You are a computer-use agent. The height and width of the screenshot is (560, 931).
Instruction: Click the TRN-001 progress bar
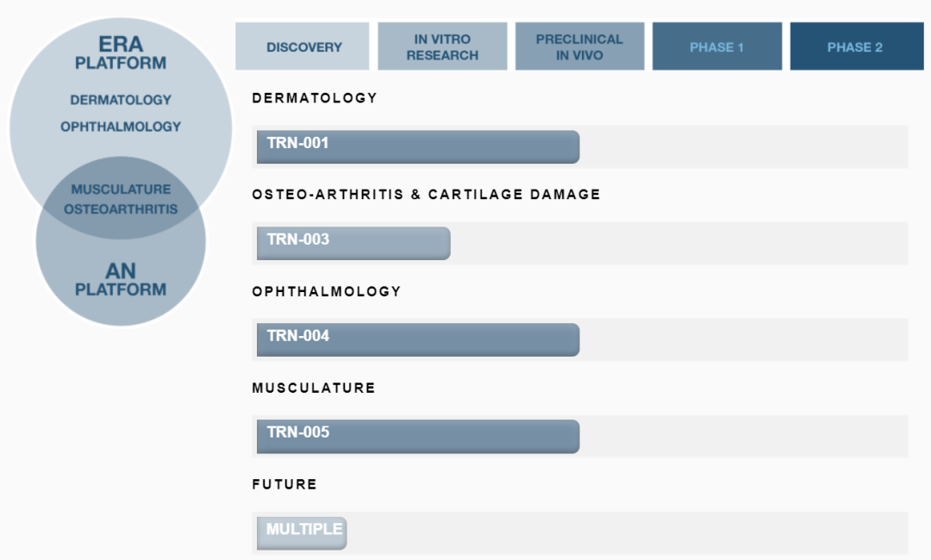417,146
